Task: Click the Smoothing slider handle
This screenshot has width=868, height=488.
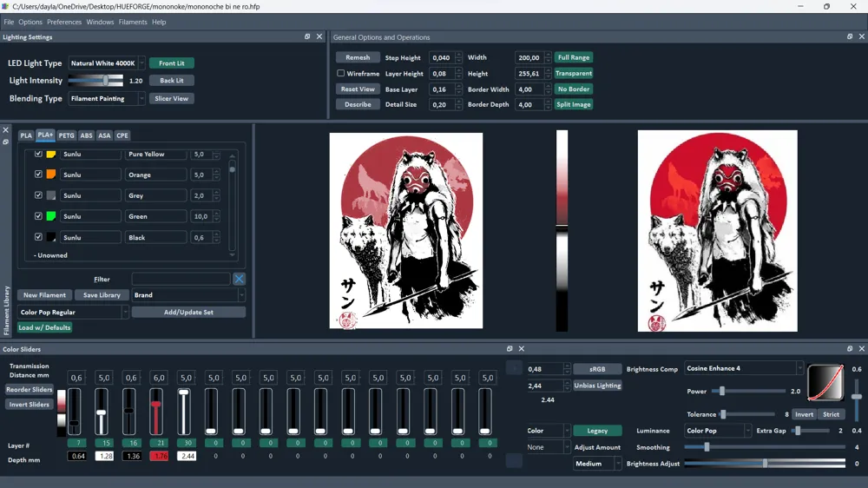Action: pos(707,447)
